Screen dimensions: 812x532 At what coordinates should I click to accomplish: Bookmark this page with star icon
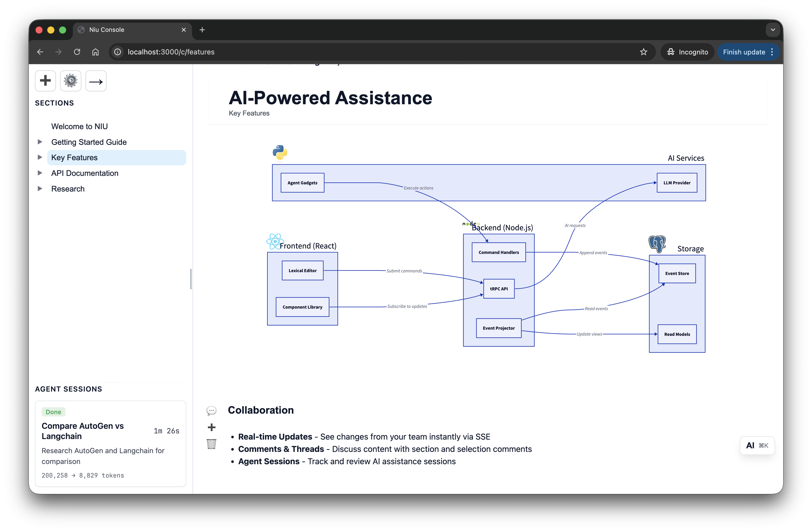click(x=643, y=52)
